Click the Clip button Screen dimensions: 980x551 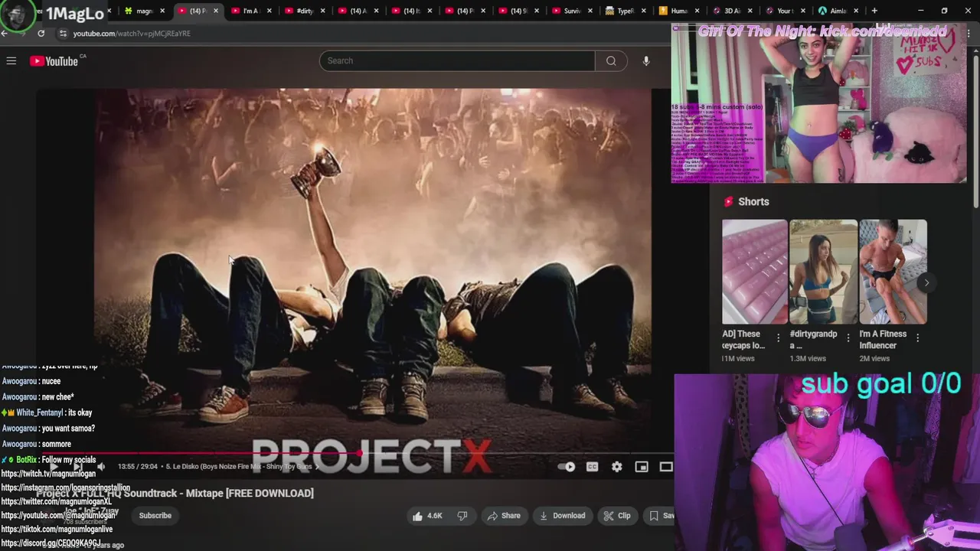click(x=617, y=516)
